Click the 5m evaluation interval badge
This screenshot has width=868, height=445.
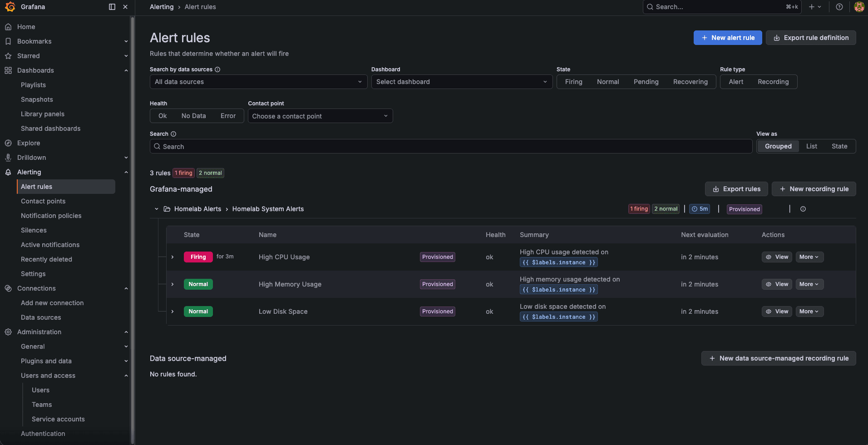tap(700, 209)
